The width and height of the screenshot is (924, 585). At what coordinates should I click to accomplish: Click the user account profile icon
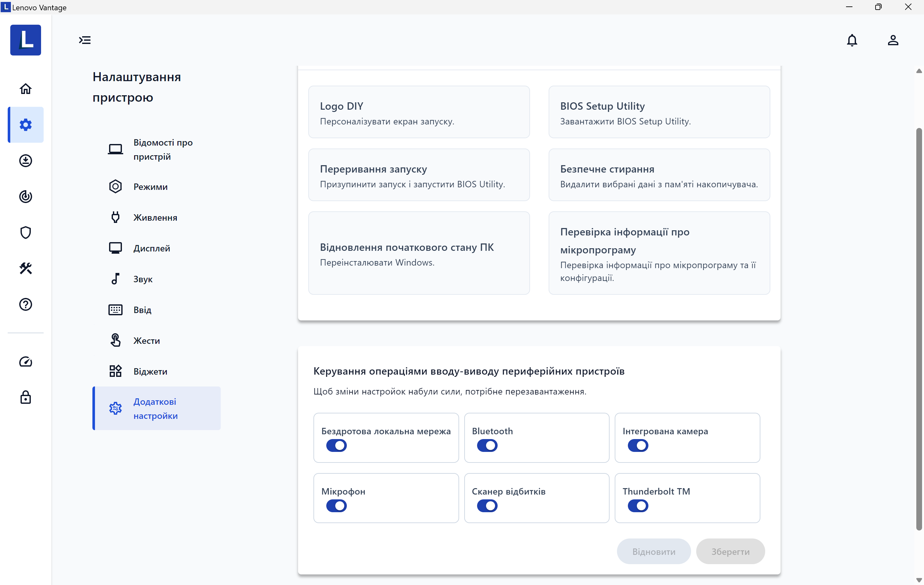(893, 40)
